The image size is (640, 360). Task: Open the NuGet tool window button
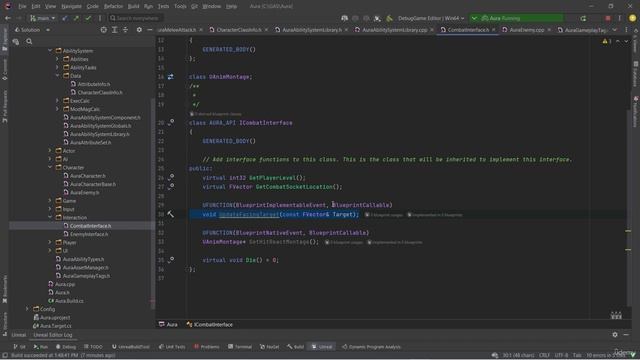pyautogui.click(x=269, y=347)
